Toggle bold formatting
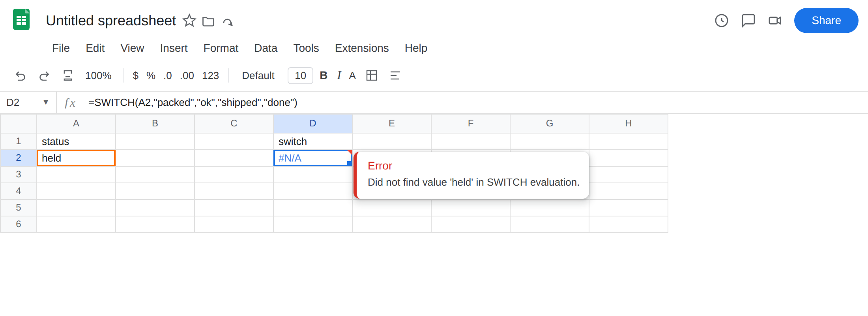 [324, 75]
